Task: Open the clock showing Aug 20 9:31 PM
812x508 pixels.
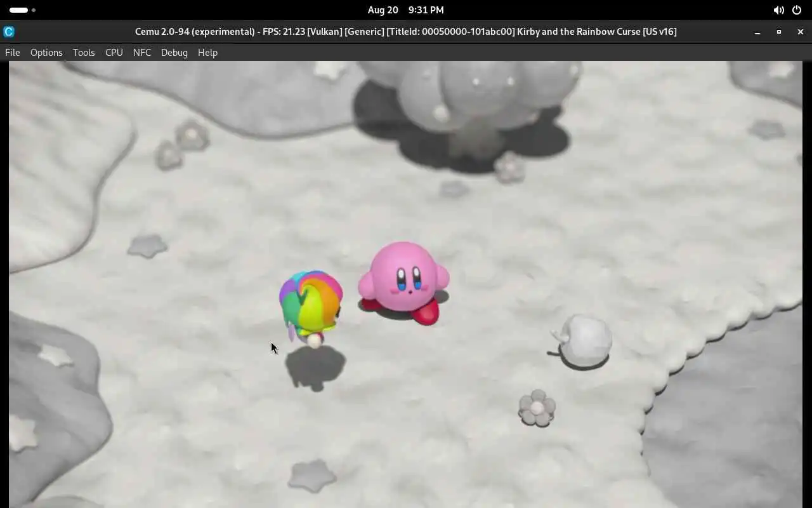Action: tap(406, 10)
